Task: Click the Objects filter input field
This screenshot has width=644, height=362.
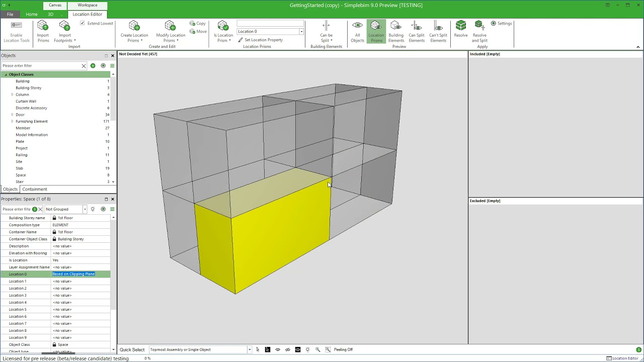Action: pyautogui.click(x=41, y=66)
